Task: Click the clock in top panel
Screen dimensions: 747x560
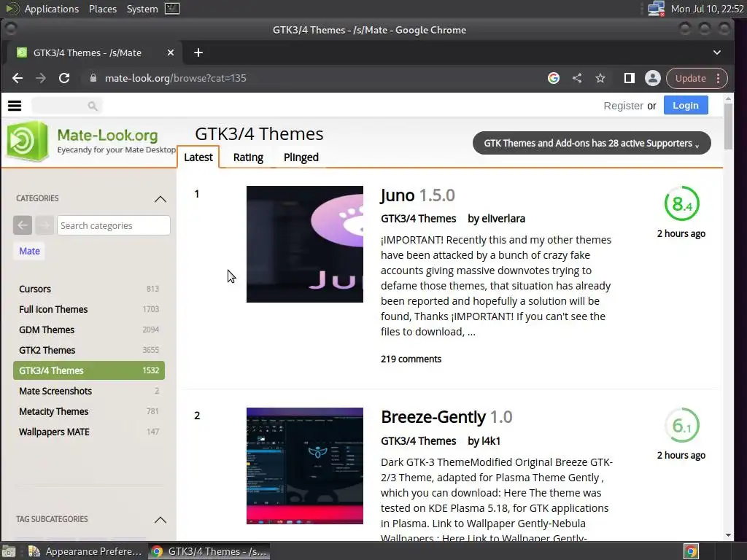Action: pos(707,9)
